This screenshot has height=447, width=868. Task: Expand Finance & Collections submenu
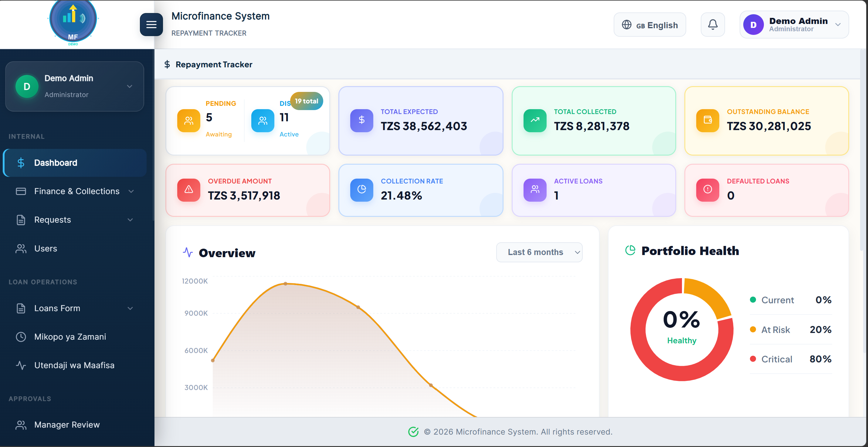(x=74, y=191)
